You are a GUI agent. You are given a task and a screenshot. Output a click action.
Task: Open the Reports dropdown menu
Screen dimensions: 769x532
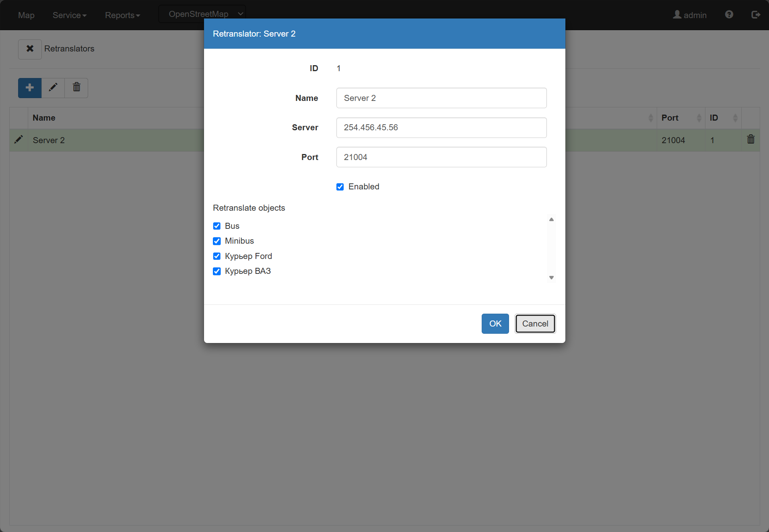[x=122, y=15]
